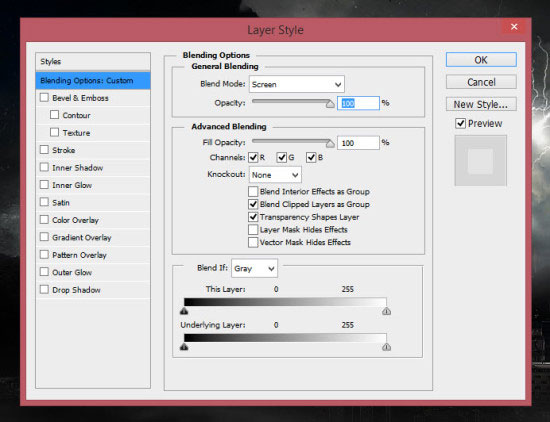Enable the Bevel & Emboss checkbox
The image size is (550, 422).
(44, 98)
